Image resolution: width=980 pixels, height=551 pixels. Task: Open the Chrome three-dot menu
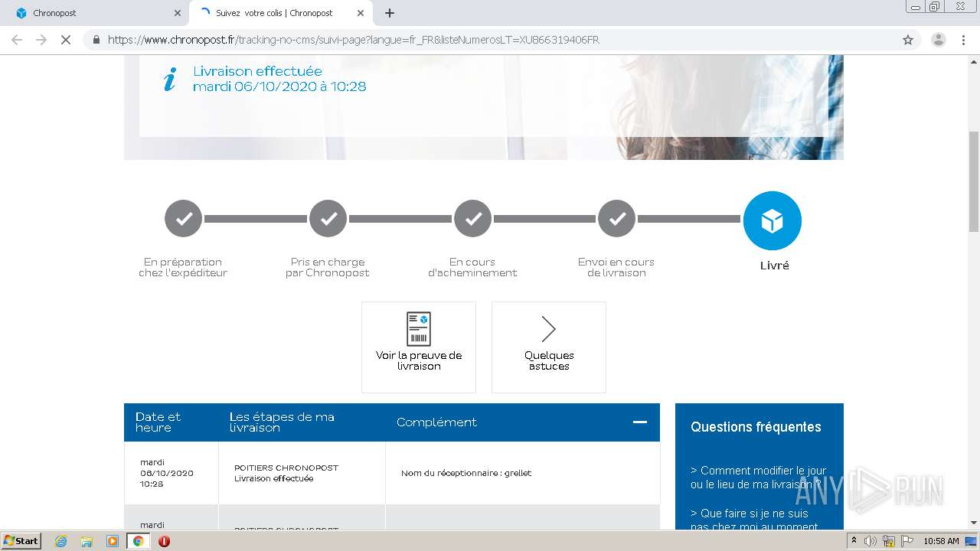(x=963, y=40)
